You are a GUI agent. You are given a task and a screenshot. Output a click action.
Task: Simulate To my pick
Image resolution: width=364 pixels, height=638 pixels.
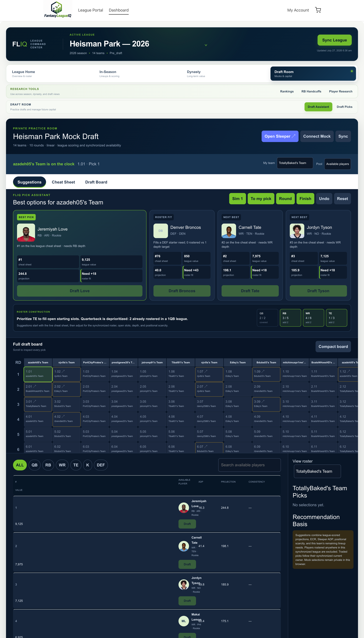(261, 199)
